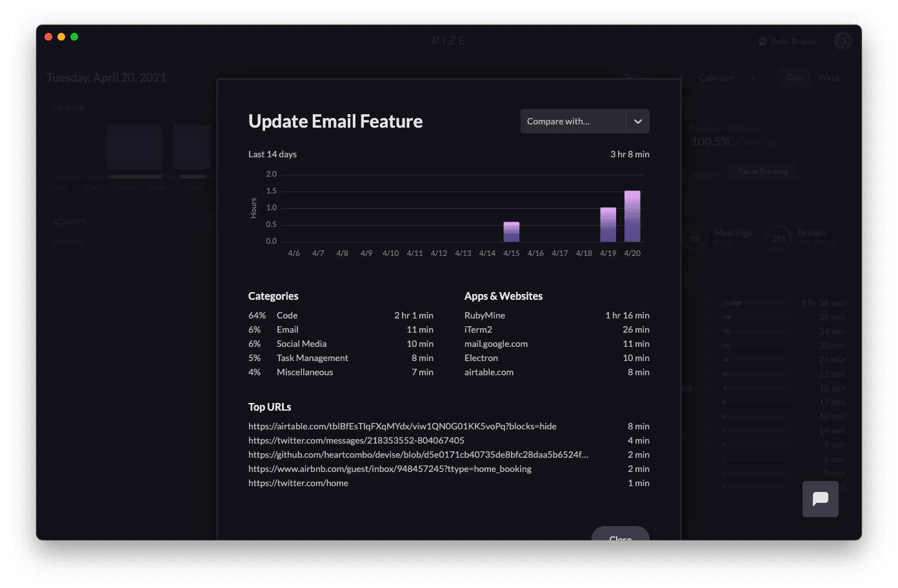The image size is (898, 588).
Task: Switch to the Week view tab
Action: [829, 77]
